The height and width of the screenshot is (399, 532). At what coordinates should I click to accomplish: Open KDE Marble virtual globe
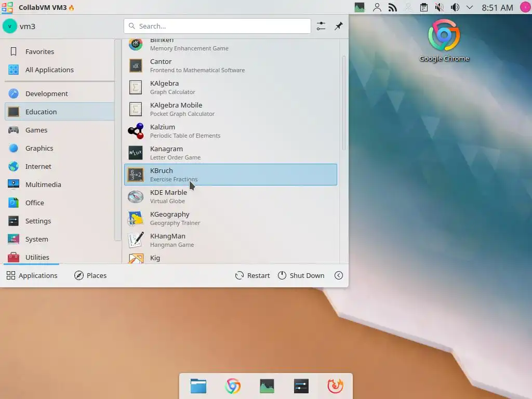click(x=231, y=196)
